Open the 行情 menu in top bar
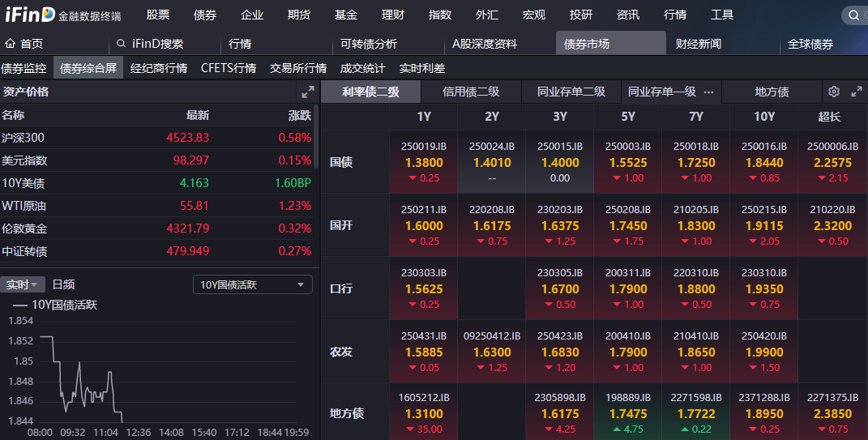This screenshot has height=440, width=868. coord(675,15)
